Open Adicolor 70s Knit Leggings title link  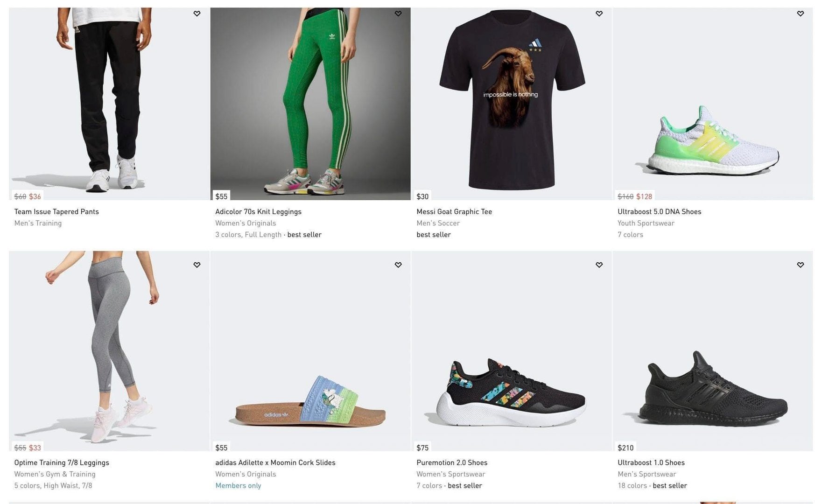point(258,211)
